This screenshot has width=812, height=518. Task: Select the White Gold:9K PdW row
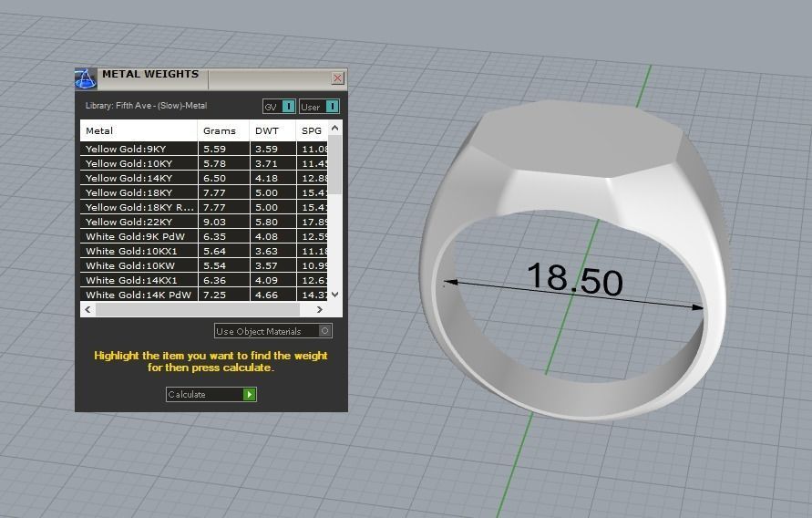pos(204,236)
